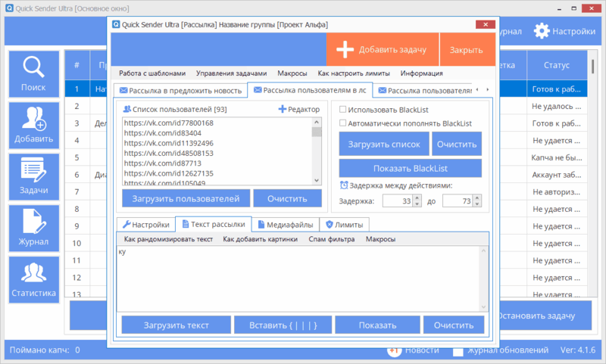Decrease the maximum delay value 73
Image resolution: width=606 pixels, height=364 pixels.
coord(477,204)
